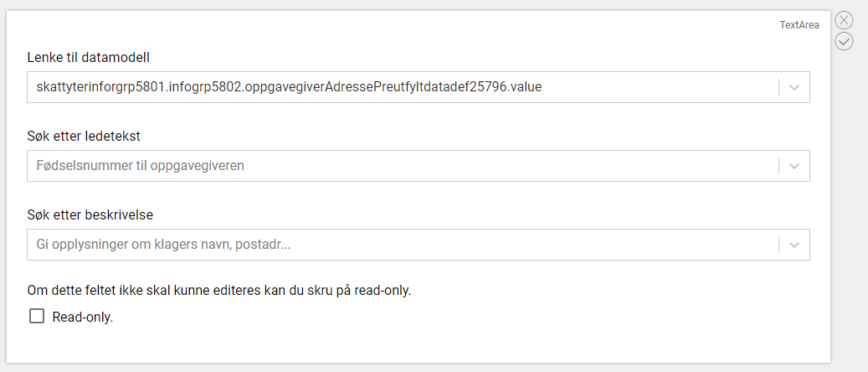Viewport: 868px width, 372px height.
Task: Click divider beside Søk etter beskrivelse chevron
Action: click(779, 245)
